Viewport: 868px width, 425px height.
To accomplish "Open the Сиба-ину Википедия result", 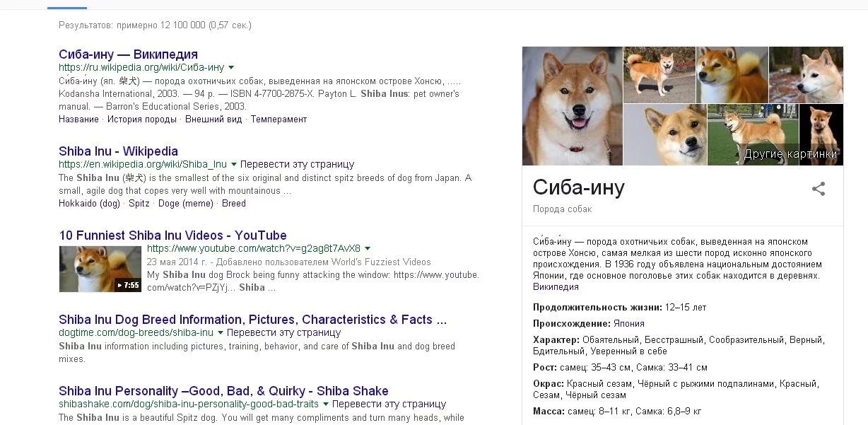I will coord(128,54).
